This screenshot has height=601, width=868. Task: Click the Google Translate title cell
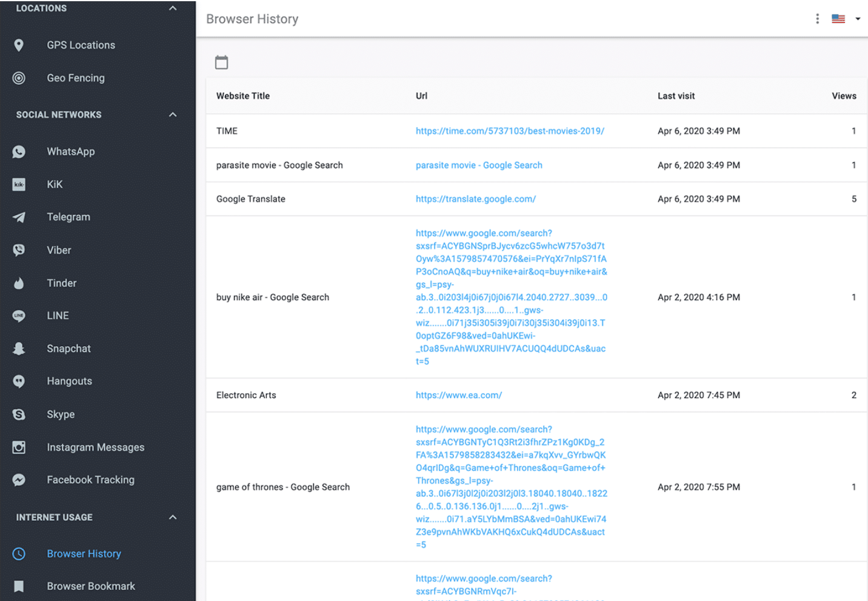(x=251, y=199)
